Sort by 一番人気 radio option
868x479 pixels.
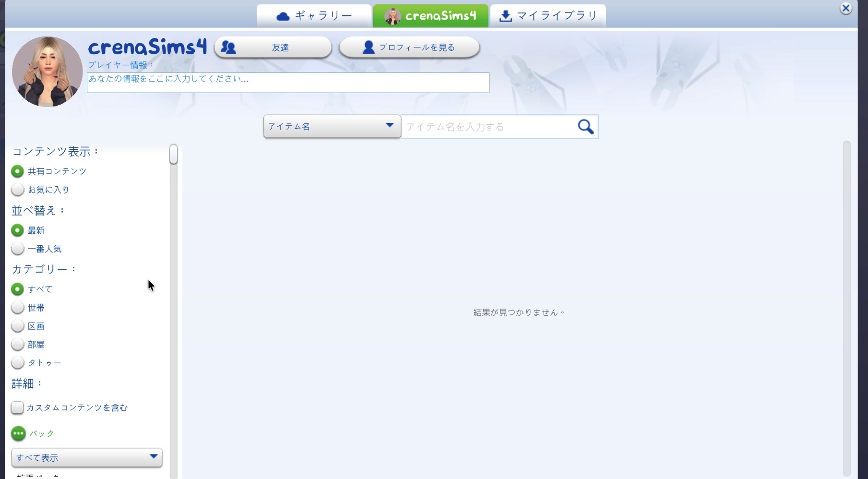pos(18,249)
